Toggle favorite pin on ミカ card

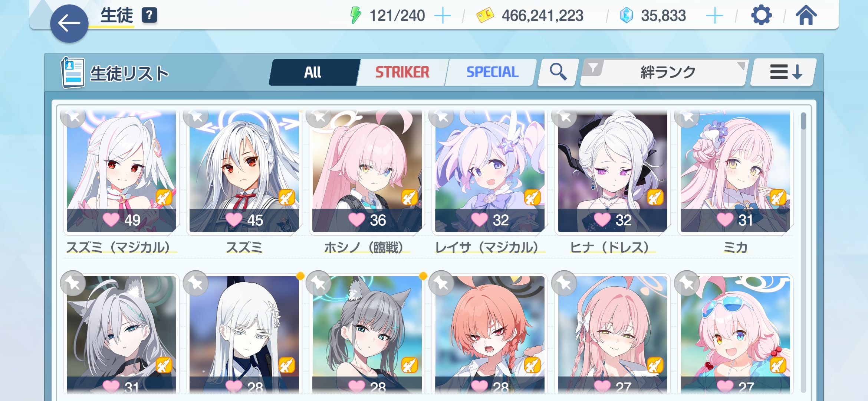coord(687,117)
